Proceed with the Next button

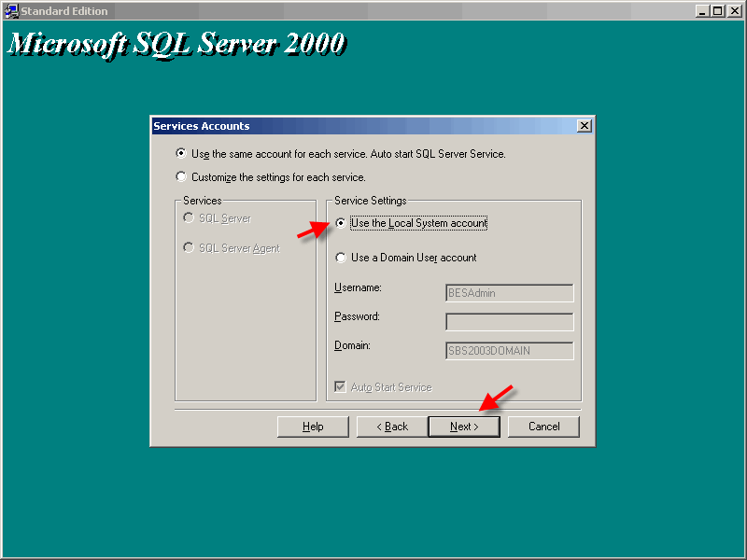click(464, 427)
